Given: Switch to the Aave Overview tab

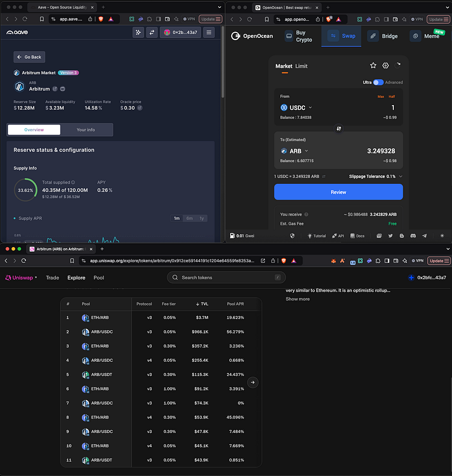Looking at the screenshot, I should (34, 129).
